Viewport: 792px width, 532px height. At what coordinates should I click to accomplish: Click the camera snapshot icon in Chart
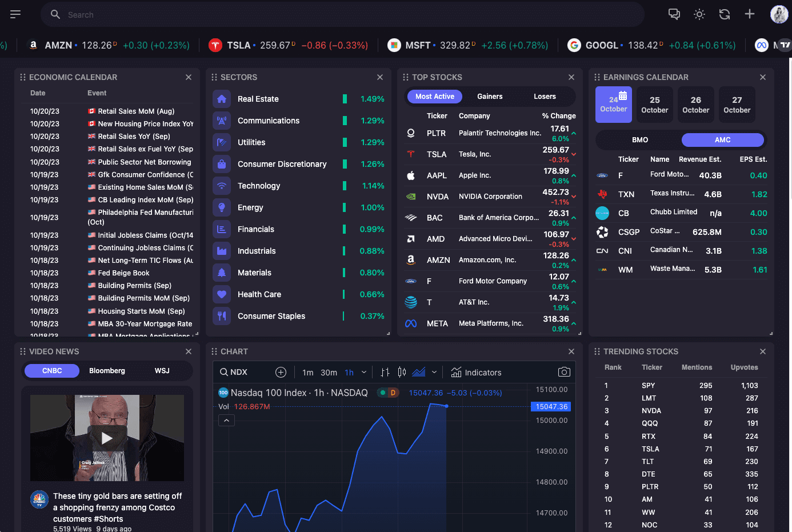coord(564,372)
